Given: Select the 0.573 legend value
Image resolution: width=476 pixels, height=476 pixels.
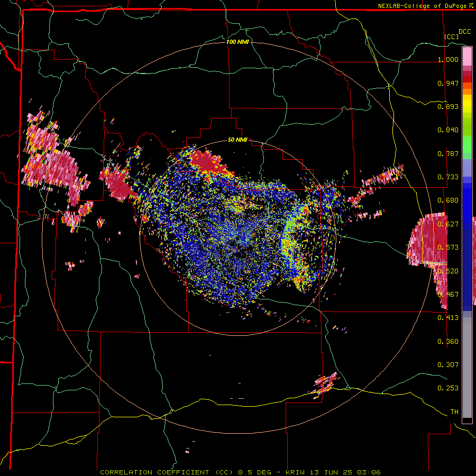Looking at the screenshot, I should (448, 248).
